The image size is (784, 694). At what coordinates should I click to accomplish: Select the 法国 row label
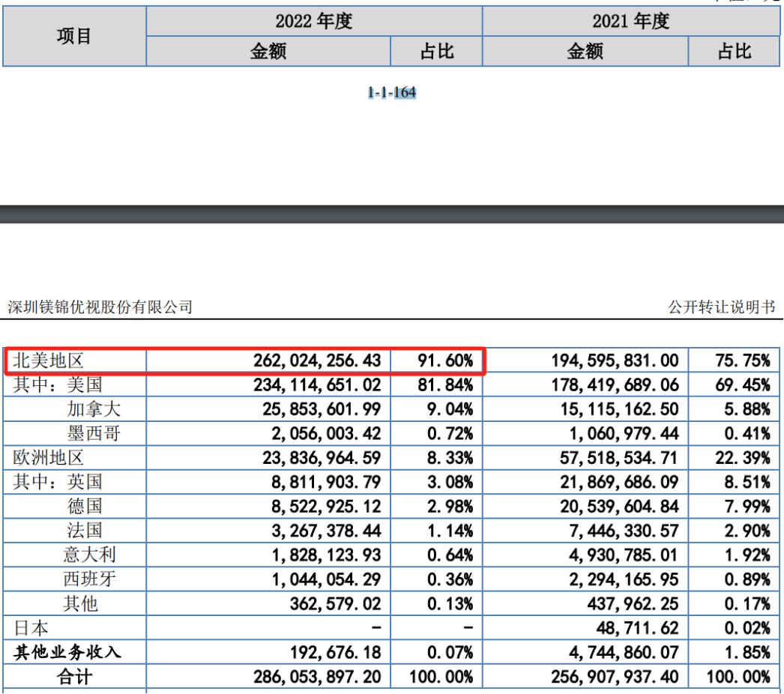pos(85,530)
